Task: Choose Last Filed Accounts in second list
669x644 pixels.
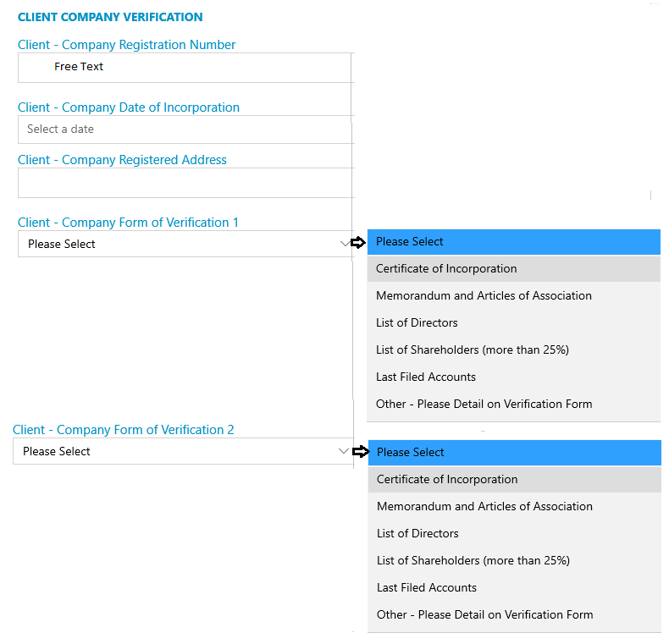Action: (x=515, y=587)
